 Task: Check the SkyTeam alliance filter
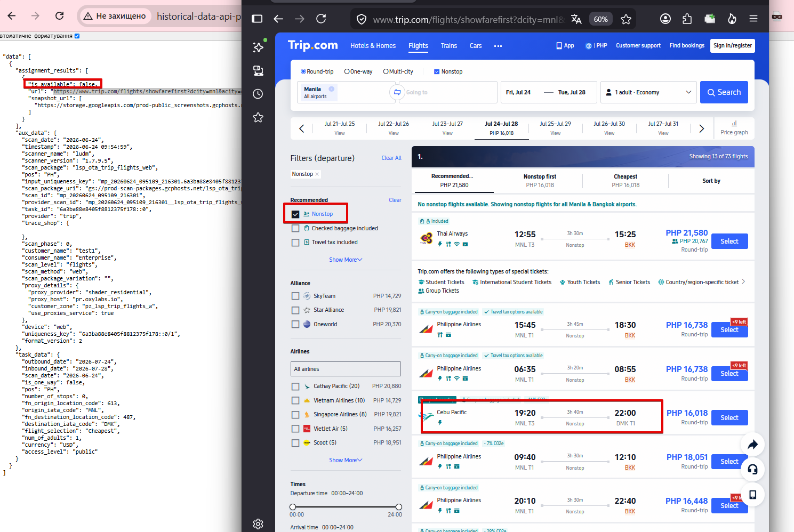(x=295, y=296)
